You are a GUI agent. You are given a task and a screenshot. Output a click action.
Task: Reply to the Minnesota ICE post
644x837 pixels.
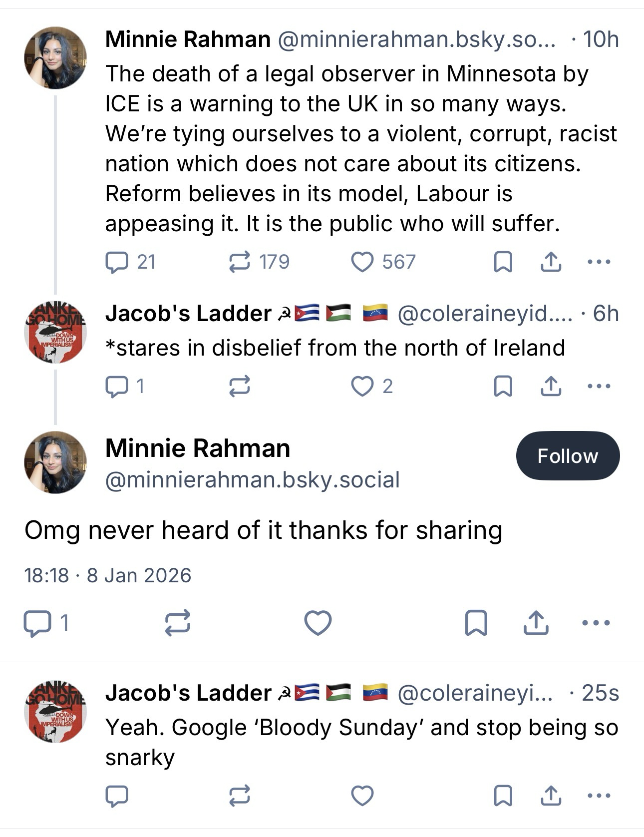(117, 262)
